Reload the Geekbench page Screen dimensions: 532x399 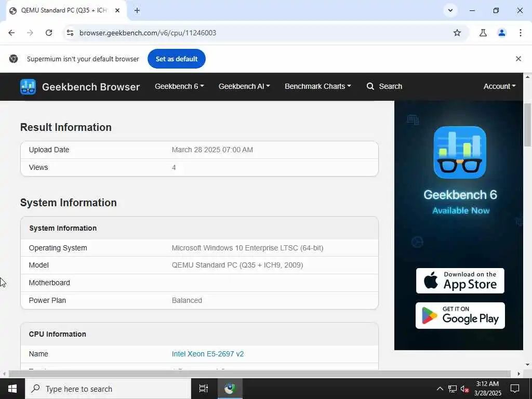[49, 33]
